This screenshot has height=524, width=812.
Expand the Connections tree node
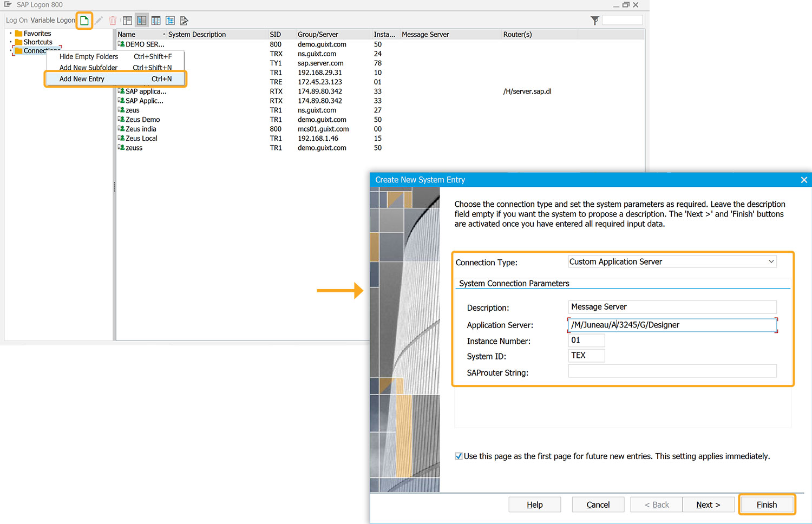point(10,51)
